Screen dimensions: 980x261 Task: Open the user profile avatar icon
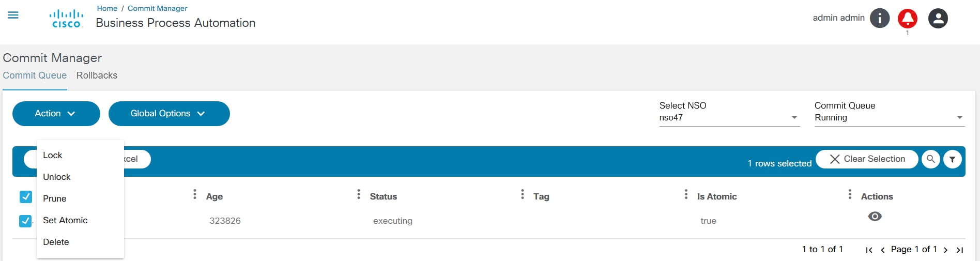click(938, 19)
